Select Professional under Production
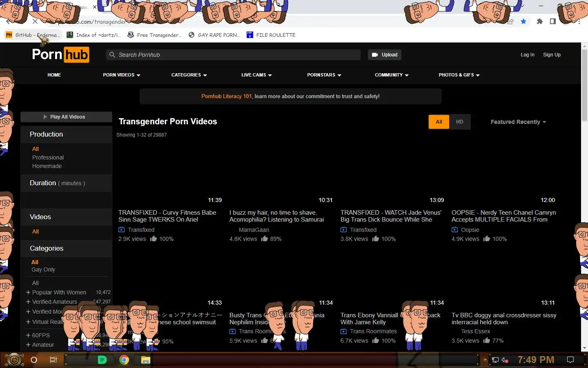Viewport: 588px width, 368px height. (48, 157)
